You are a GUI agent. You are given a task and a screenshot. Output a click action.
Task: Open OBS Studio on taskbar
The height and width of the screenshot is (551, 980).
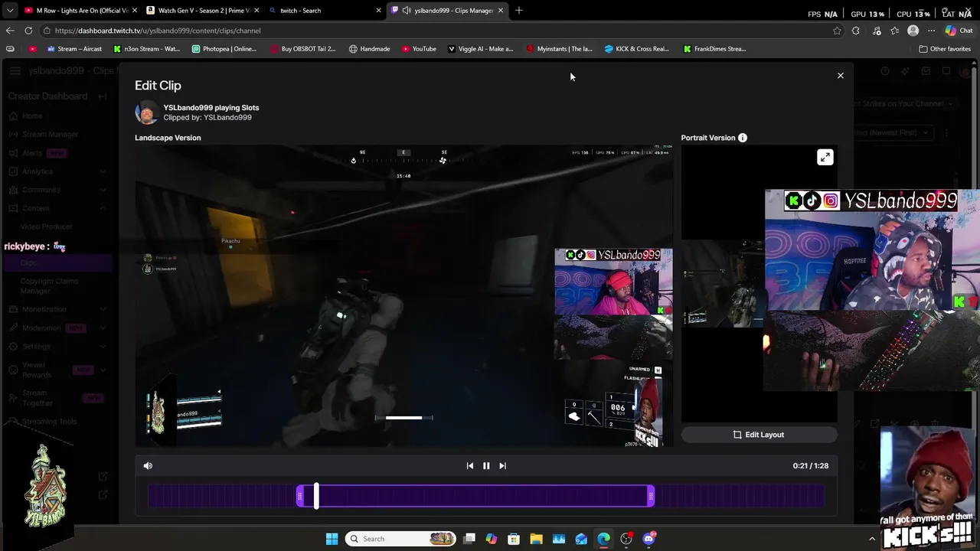click(x=626, y=539)
